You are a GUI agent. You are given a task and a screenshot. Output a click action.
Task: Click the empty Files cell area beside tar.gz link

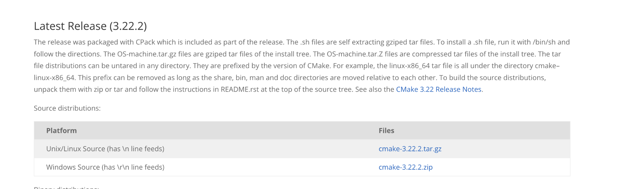click(506, 149)
